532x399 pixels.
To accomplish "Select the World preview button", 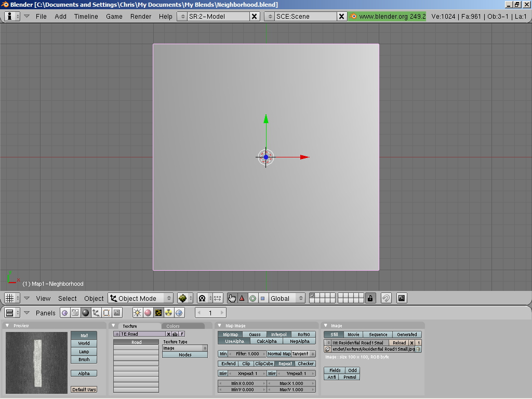I will click(84, 343).
